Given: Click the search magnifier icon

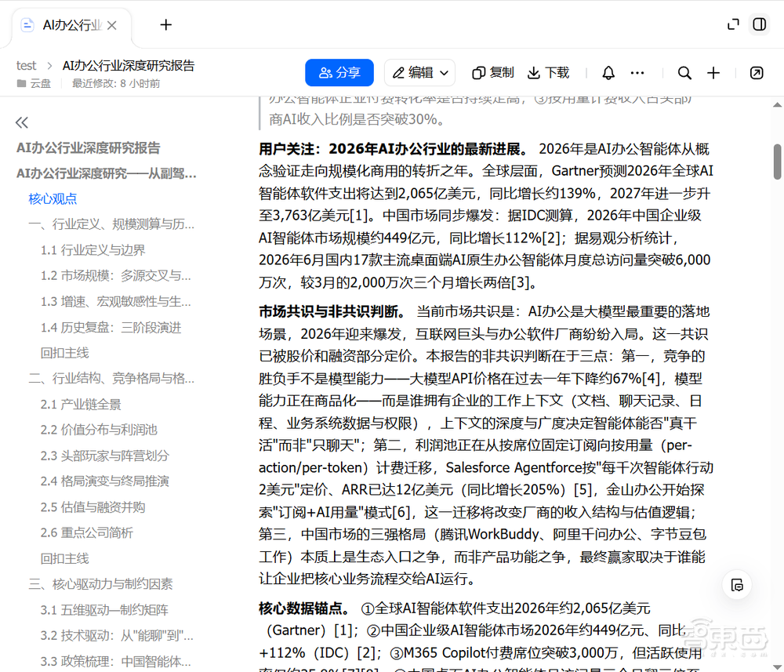Looking at the screenshot, I should pos(684,73).
